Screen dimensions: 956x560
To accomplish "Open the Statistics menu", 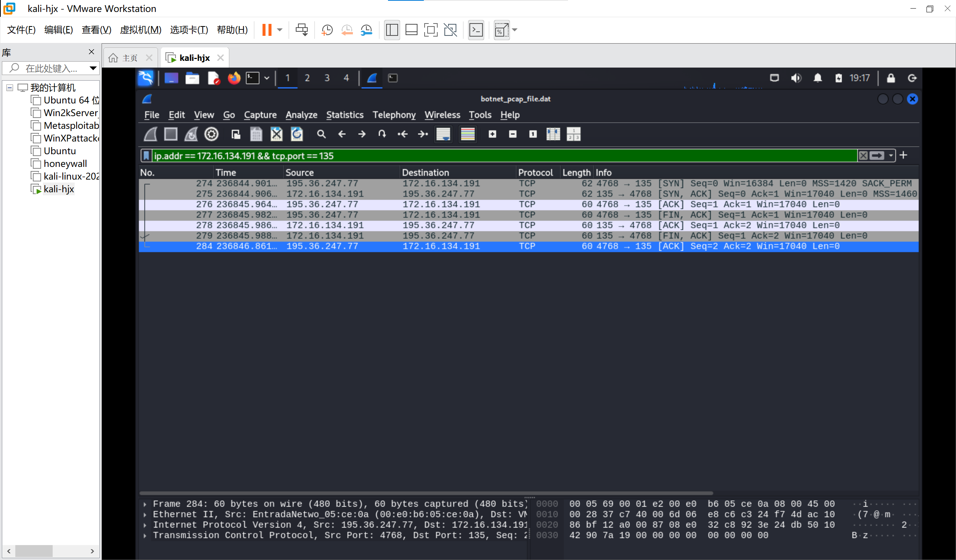I will coord(344,115).
